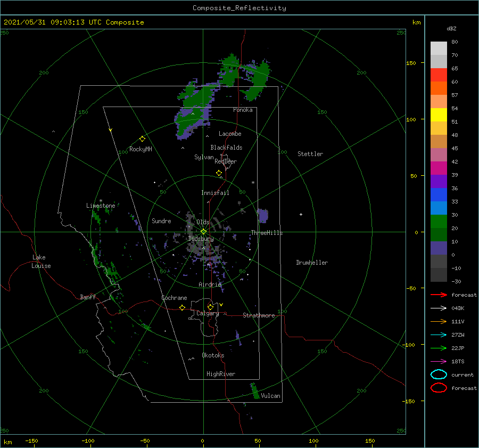Click the white plus marker east of ThreeHills
Image resolution: width=479 pixels, height=448 pixels.
(301, 214)
